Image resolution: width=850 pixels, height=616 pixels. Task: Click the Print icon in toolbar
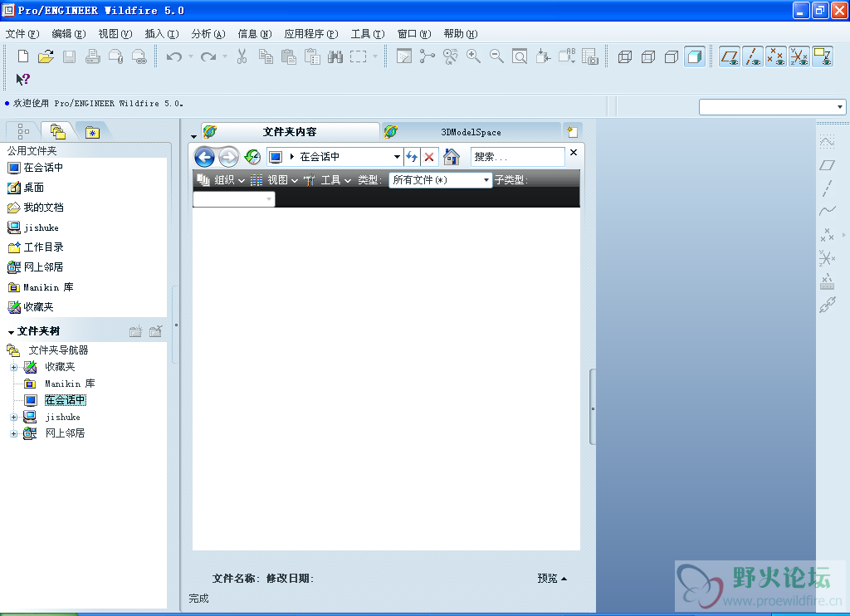coord(93,56)
